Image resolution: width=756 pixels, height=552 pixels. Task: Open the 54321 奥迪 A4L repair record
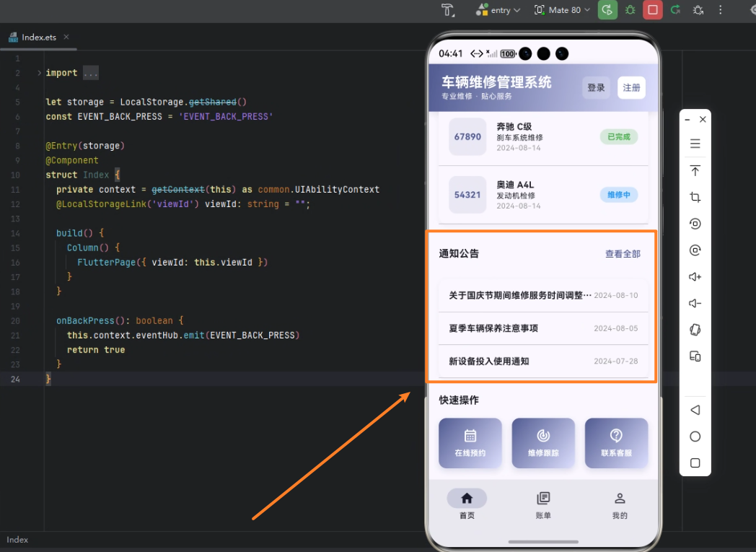543,195
